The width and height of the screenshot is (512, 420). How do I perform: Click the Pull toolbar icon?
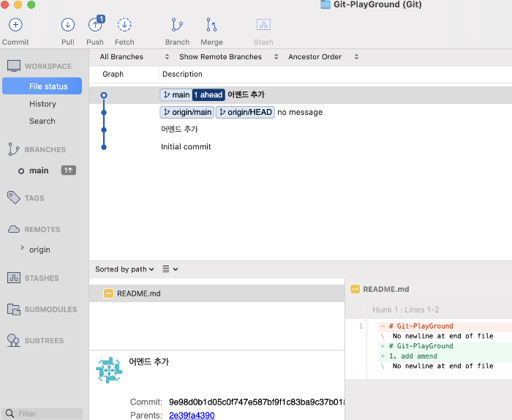68,25
